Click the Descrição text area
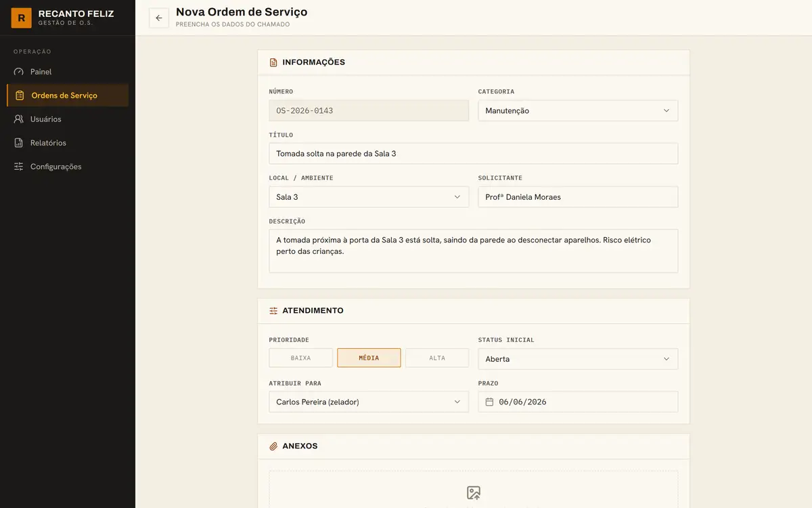 [x=474, y=251]
